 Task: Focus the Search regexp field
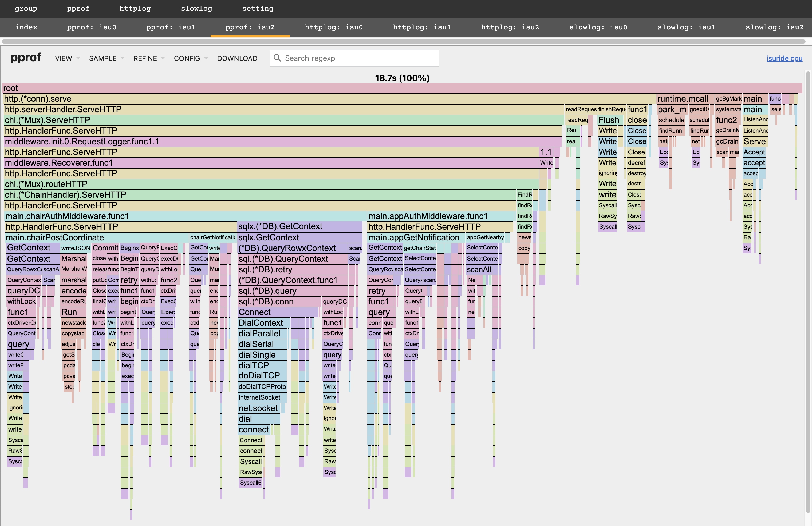tap(354, 58)
